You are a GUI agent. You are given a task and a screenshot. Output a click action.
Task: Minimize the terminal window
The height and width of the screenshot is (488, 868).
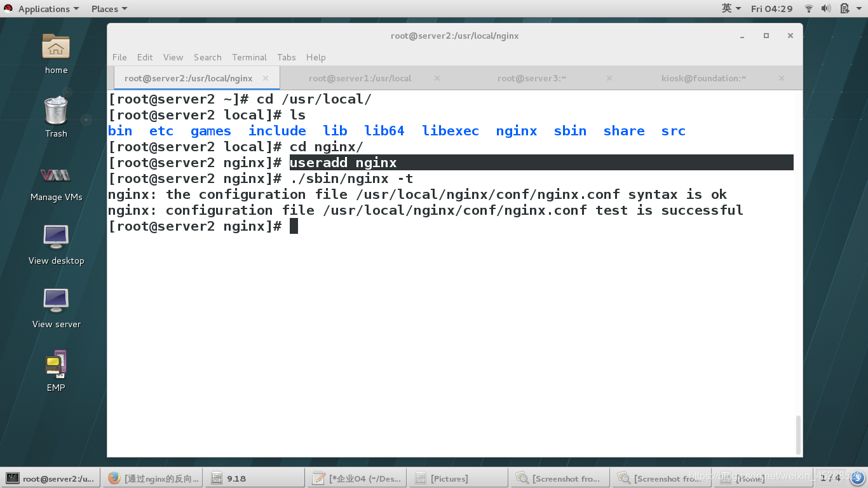[x=742, y=36]
